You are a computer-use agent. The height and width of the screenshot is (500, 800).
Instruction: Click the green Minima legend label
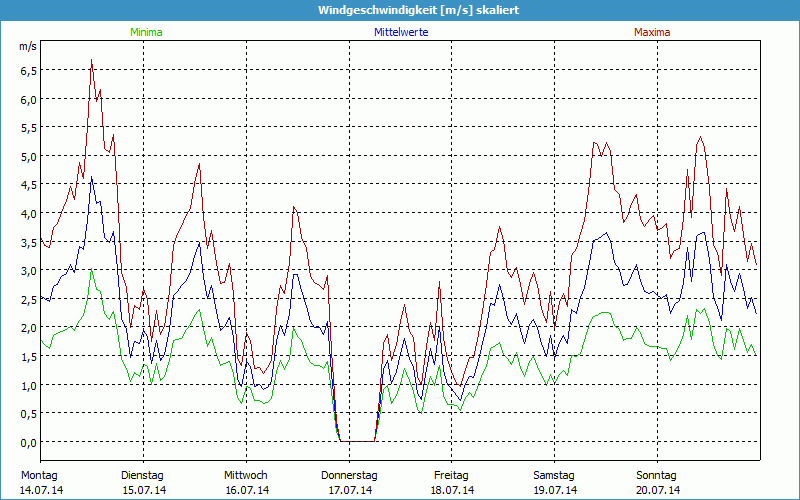pos(146,32)
